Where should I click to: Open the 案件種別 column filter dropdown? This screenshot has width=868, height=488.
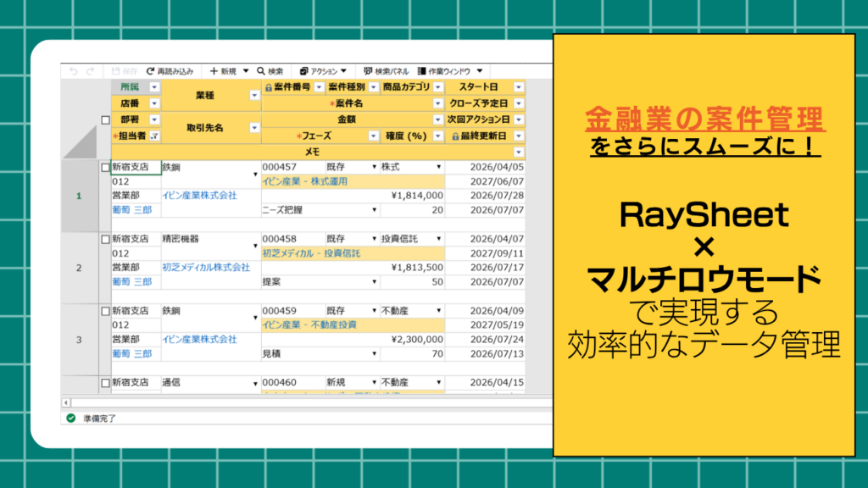coord(374,87)
